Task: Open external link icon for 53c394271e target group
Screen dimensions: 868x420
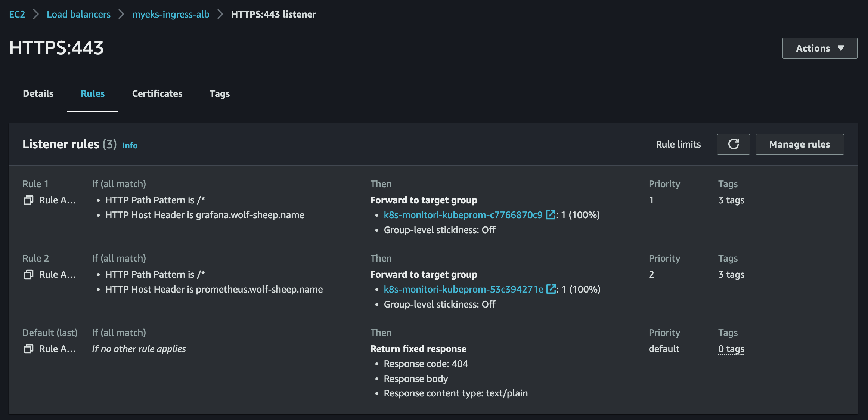Action: [551, 289]
